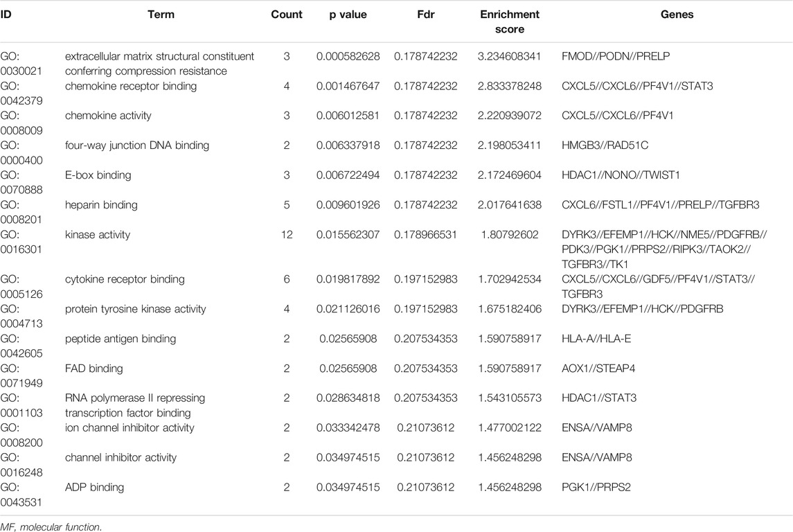Click enrichment score 3.234608341

tap(510, 57)
